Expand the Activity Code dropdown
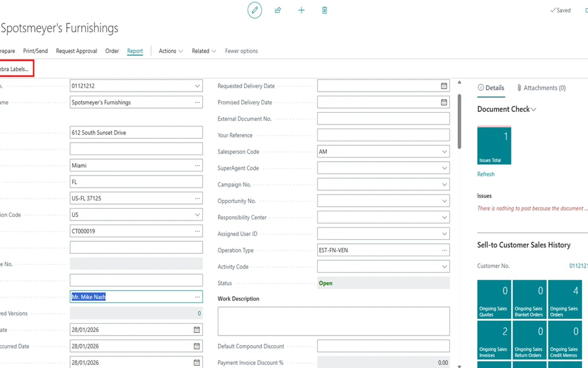 pos(444,266)
